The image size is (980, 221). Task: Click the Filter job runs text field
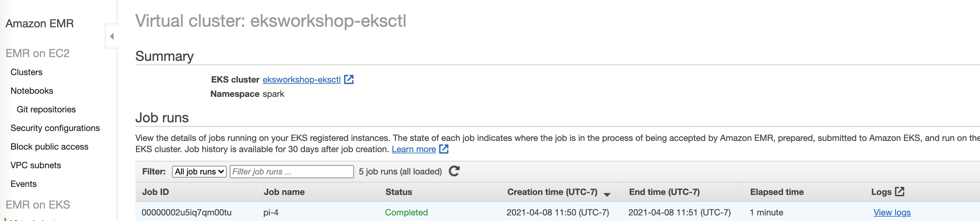(x=292, y=172)
